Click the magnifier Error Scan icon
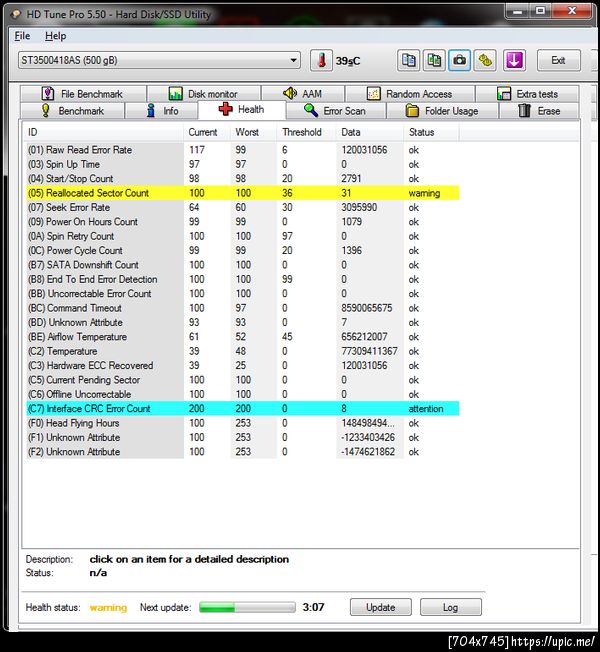 311,111
